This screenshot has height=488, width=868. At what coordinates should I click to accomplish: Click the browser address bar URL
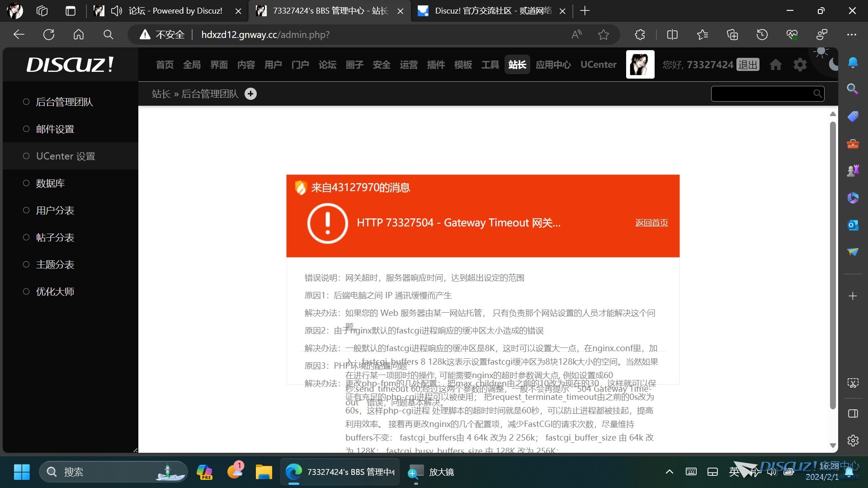point(265,35)
